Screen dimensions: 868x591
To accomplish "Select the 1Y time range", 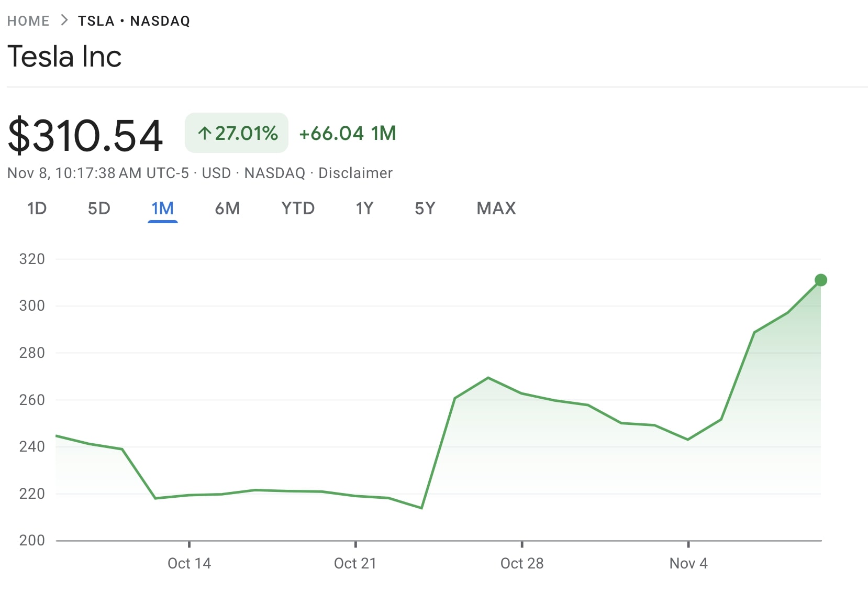I will 365,209.
